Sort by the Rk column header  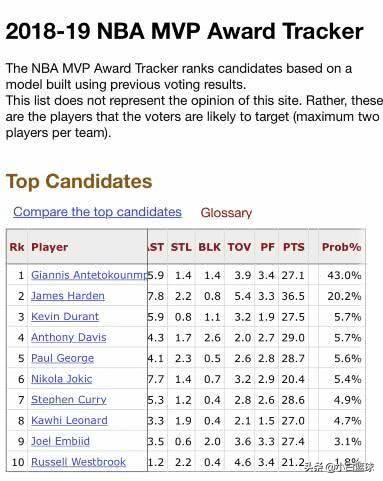(17, 247)
